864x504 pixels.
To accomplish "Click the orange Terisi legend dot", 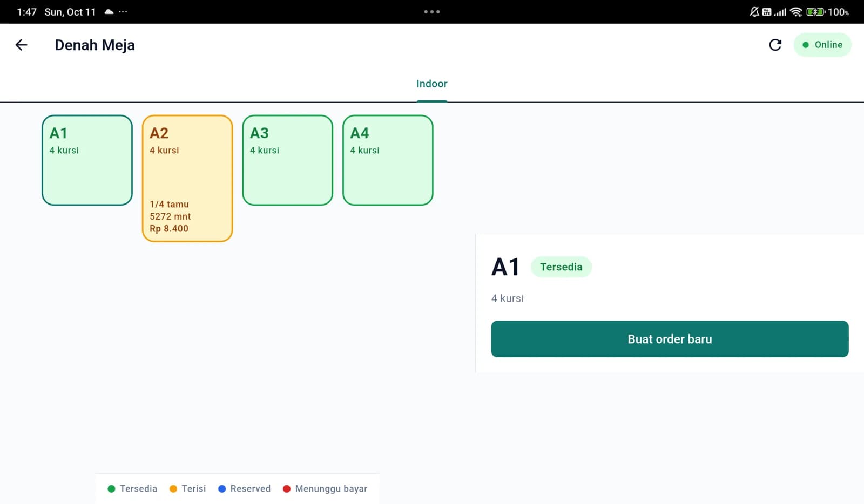I will 173,489.
